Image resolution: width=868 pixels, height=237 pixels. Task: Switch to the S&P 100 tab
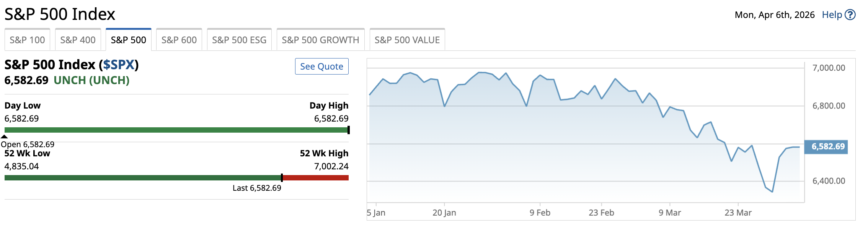click(27, 40)
